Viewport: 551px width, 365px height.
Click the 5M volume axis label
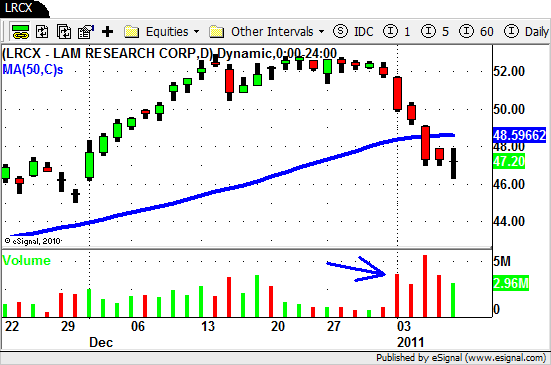pyautogui.click(x=502, y=261)
